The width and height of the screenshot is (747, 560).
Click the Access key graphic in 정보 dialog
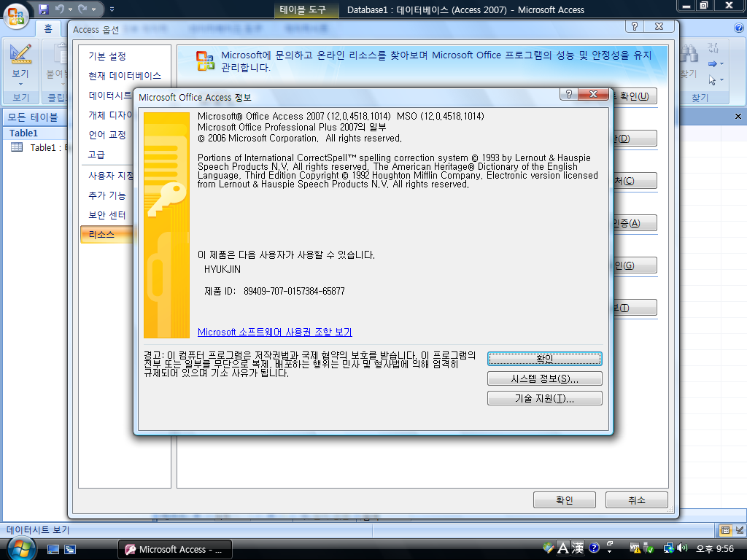pyautogui.click(x=167, y=225)
